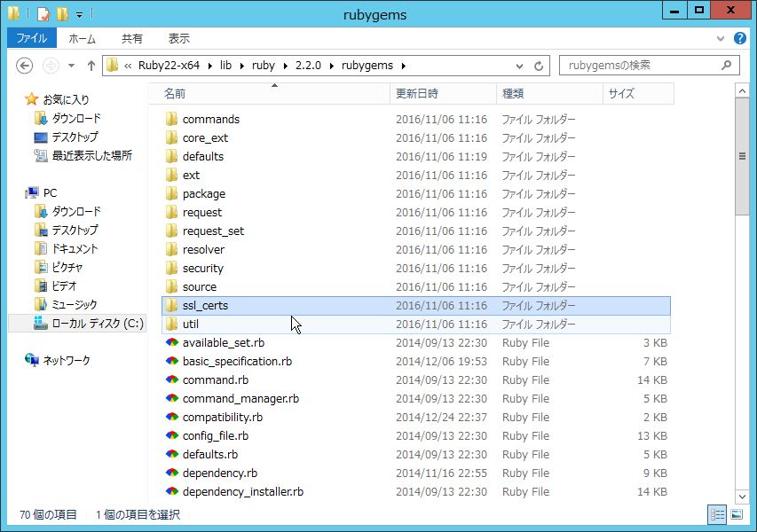Go back using the Back arrow
Viewport: 757px width, 532px height.
24,65
